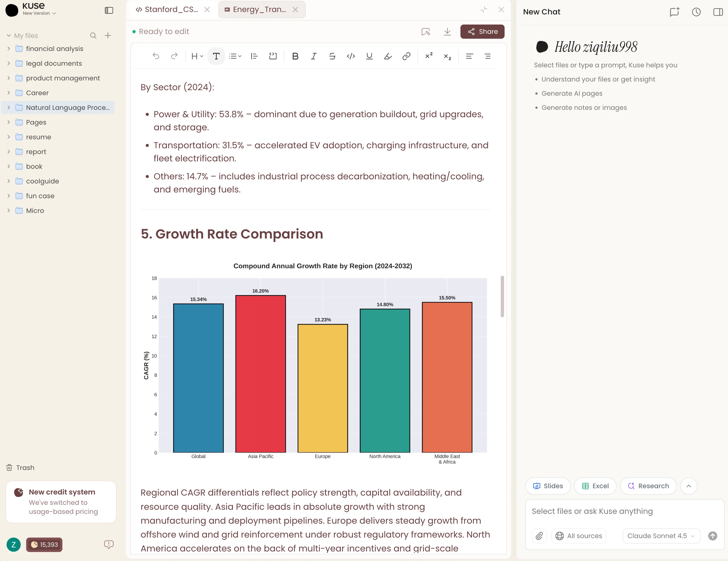Open the heading style dropdown

click(197, 56)
